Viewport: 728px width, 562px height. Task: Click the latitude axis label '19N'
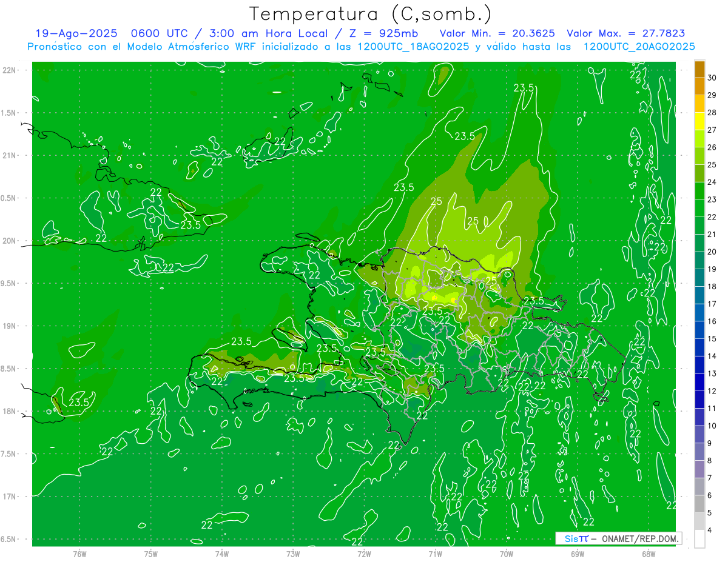click(10, 326)
